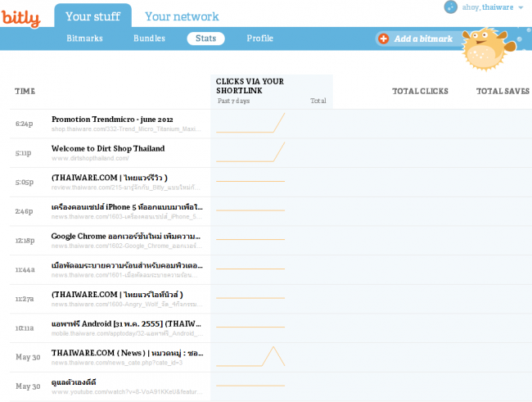This screenshot has height=402, width=532.
Task: Click the May 30 THAIWARE News sparkline peak
Action: click(273, 347)
